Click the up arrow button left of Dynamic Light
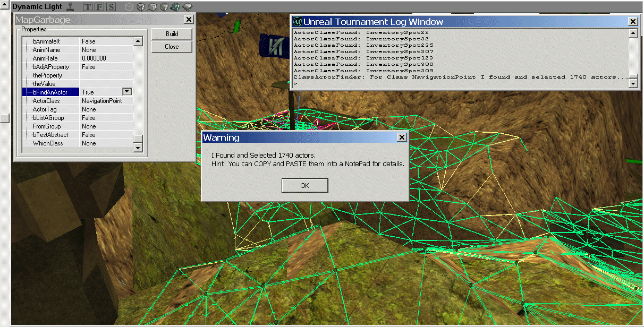Screen dimensions: 644x327 pyautogui.click(x=5, y=6)
